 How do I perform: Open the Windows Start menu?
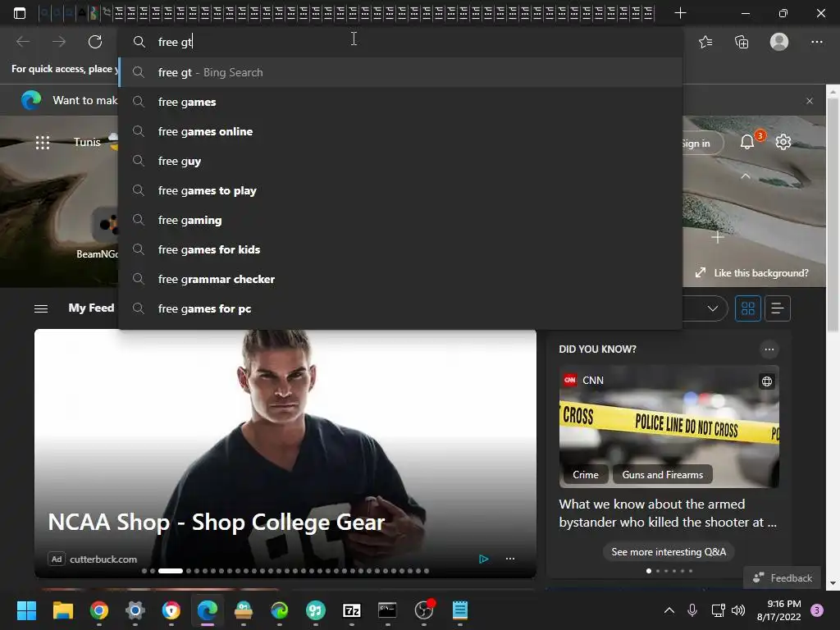point(26,610)
